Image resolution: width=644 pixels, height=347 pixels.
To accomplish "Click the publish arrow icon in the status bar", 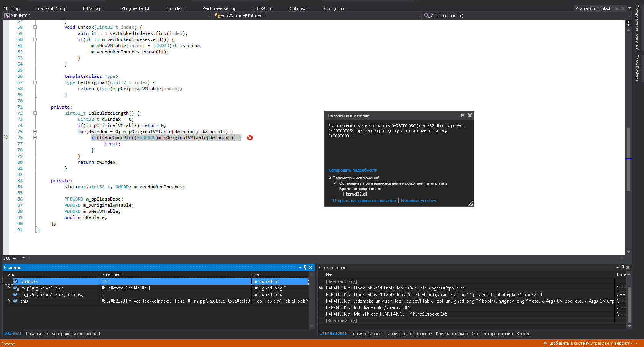I will click(545, 344).
